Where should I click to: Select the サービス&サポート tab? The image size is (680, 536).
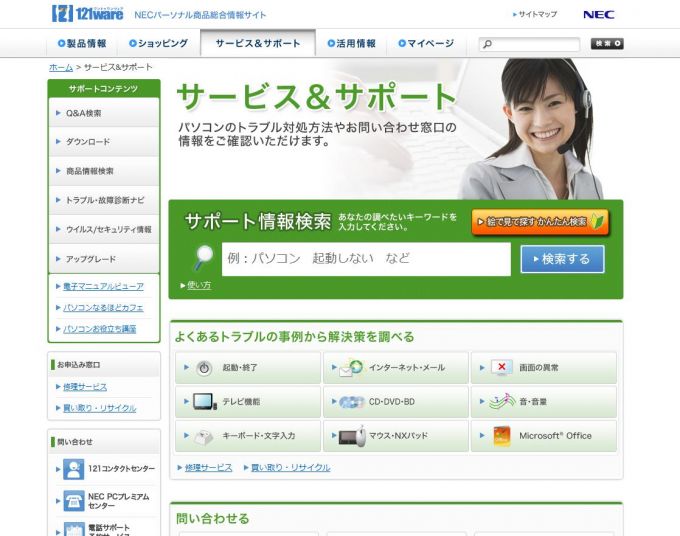tap(258, 43)
